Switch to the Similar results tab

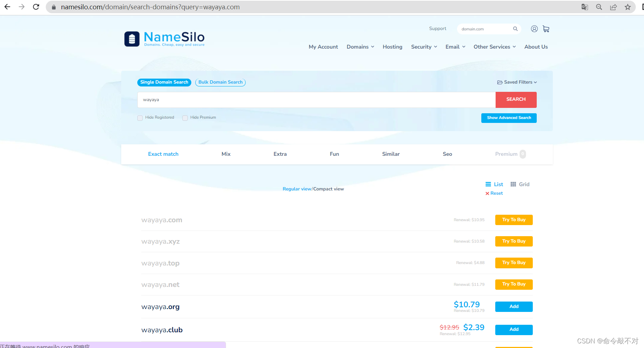[x=391, y=154]
